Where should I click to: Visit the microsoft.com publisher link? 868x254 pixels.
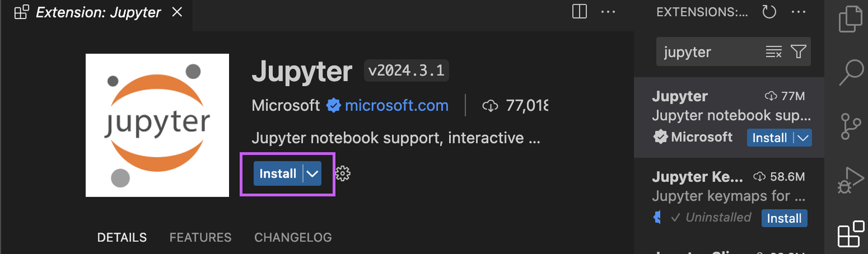[396, 106]
